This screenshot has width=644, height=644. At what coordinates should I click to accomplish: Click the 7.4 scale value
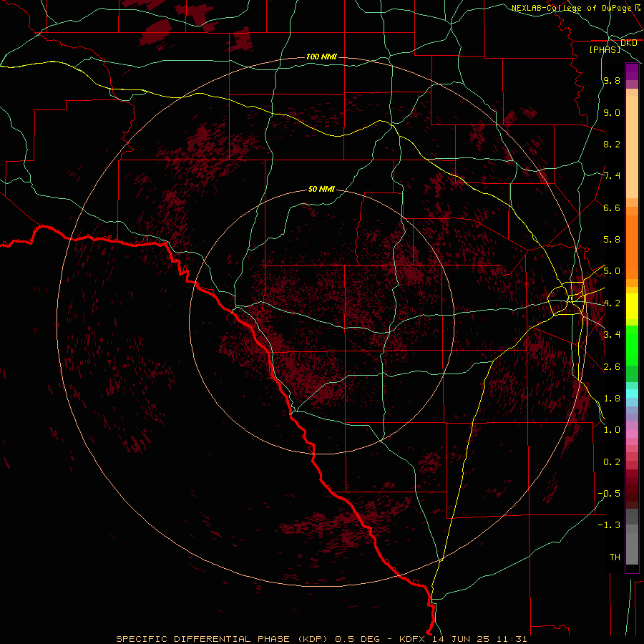click(x=612, y=176)
